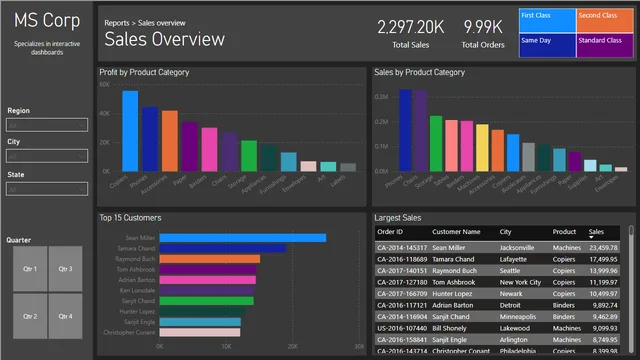The height and width of the screenshot is (360, 640).
Task: Select the Storage bar in Sales chart
Action: pos(436,143)
